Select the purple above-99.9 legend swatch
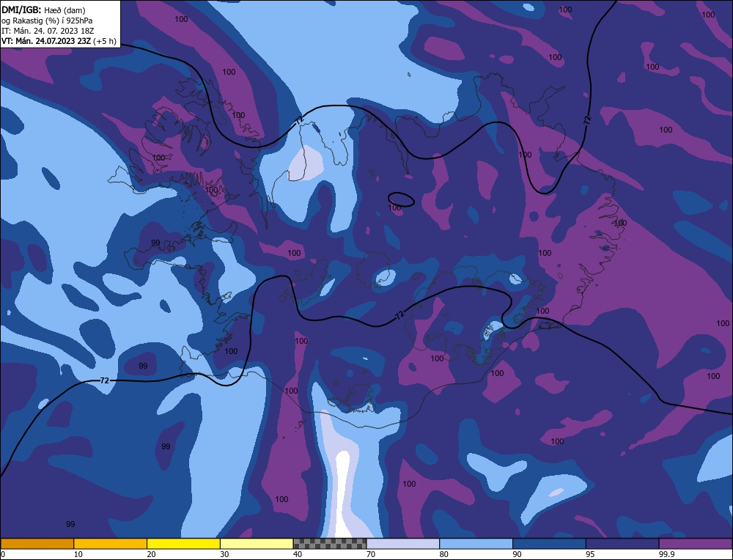The image size is (733, 560). point(696,544)
